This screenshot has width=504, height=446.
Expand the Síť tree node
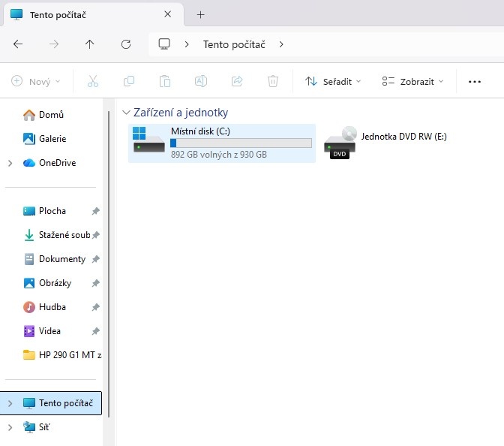point(10,427)
